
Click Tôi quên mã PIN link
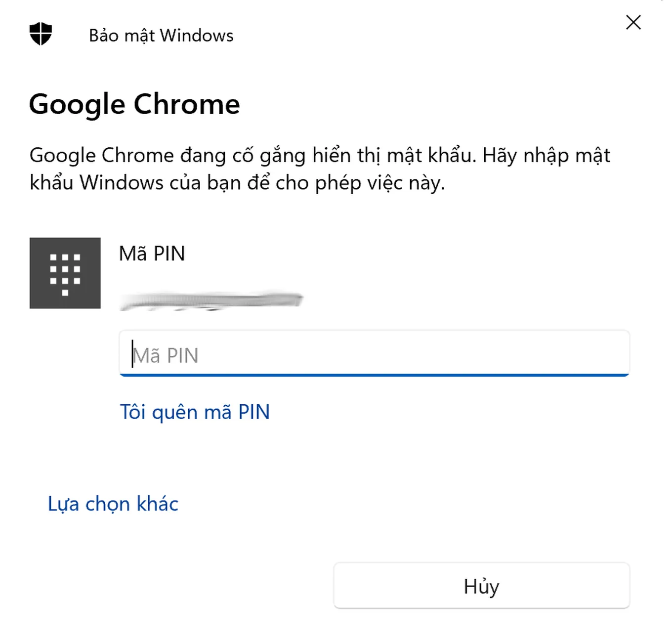194,411
